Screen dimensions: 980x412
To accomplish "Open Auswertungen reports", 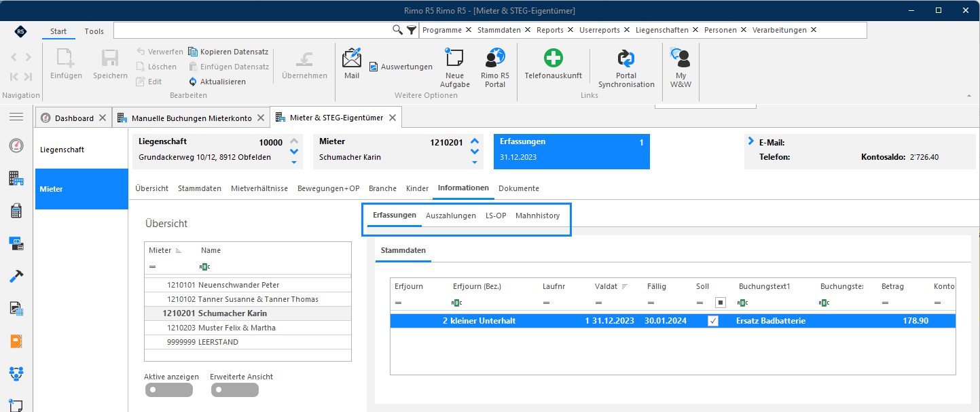I will tap(401, 67).
